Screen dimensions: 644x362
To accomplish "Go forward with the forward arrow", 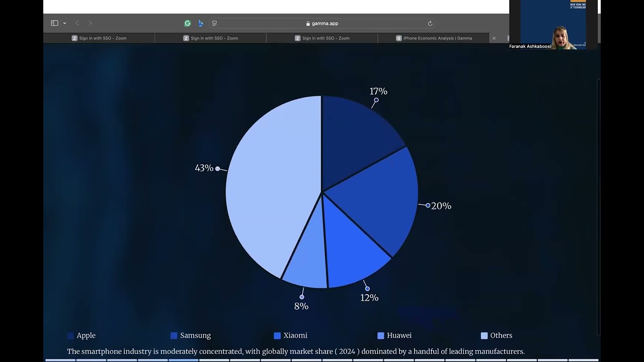I will pos(90,23).
